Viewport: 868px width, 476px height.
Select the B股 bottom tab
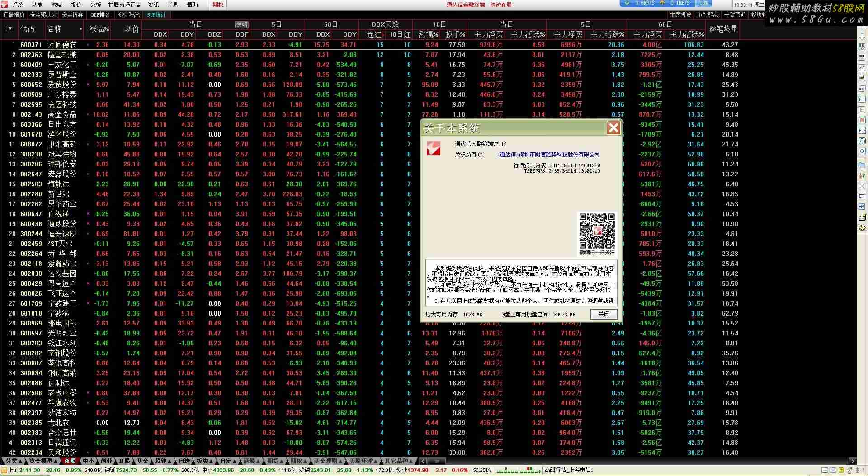point(124,461)
